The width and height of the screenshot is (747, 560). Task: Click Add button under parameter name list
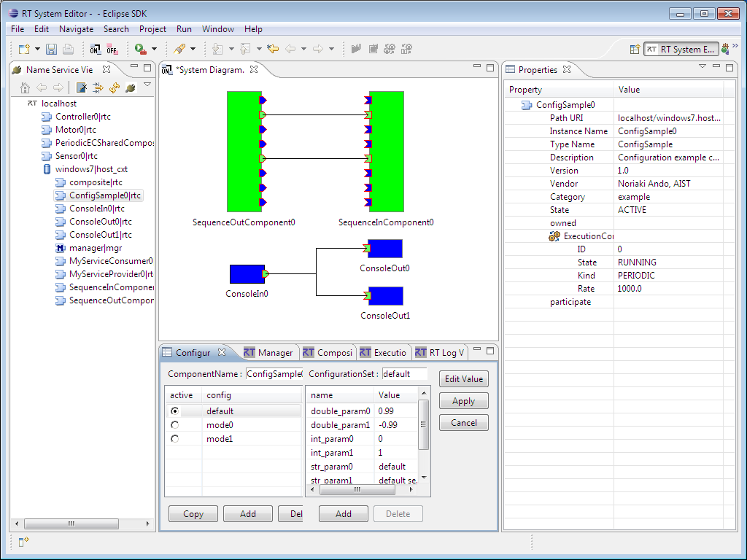click(344, 514)
